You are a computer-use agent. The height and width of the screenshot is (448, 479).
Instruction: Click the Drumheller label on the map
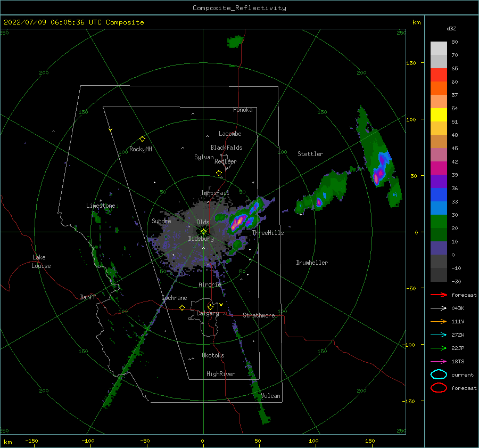(x=312, y=263)
